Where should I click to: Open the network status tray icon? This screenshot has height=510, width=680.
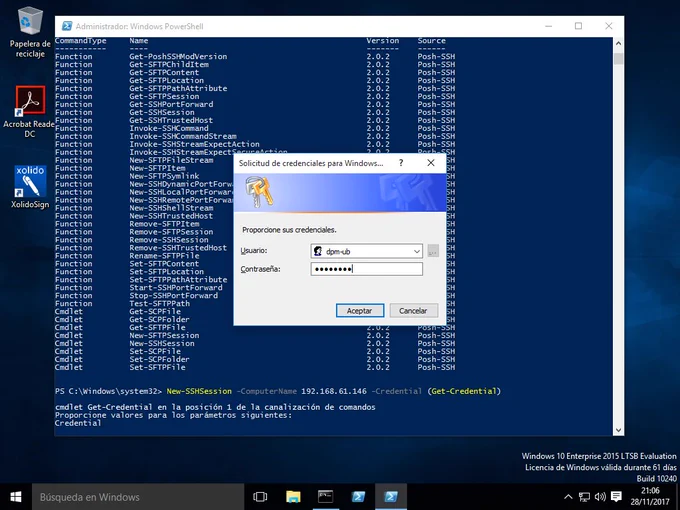[584, 497]
